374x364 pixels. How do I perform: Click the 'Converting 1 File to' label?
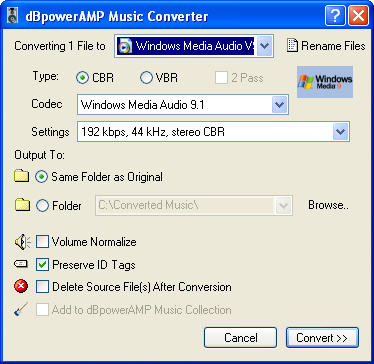(60, 46)
